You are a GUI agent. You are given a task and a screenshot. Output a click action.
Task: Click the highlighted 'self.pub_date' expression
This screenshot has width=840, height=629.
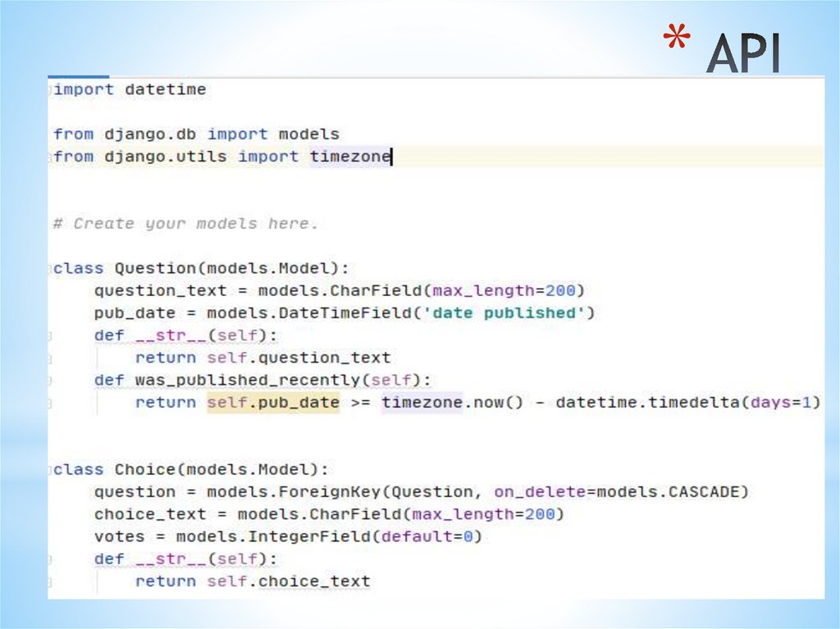tap(273, 403)
